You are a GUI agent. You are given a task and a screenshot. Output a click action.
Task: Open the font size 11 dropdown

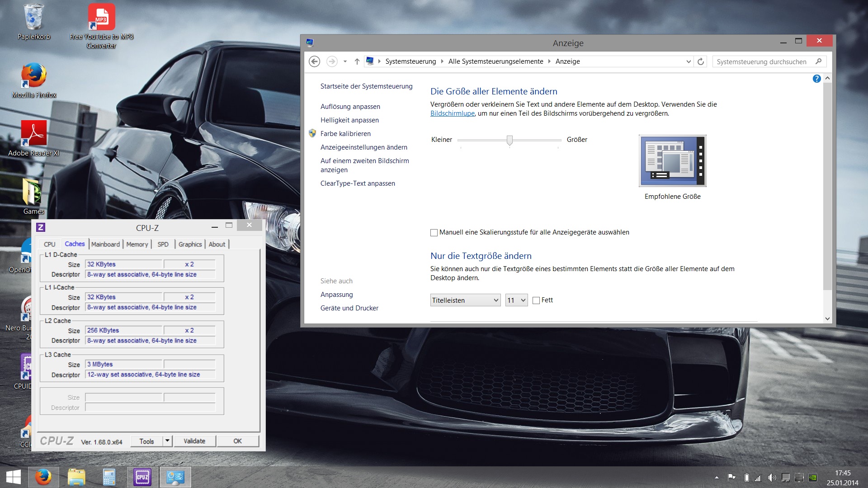tap(516, 300)
